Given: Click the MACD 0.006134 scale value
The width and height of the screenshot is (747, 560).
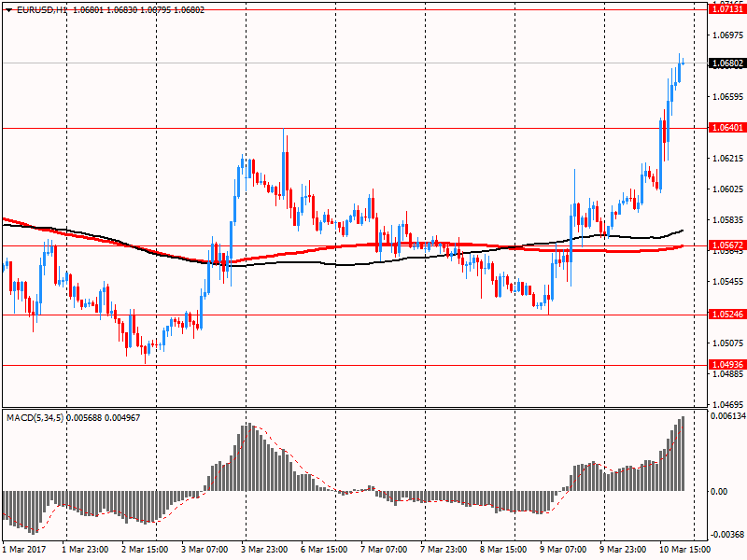Looking at the screenshot, I should point(726,416).
